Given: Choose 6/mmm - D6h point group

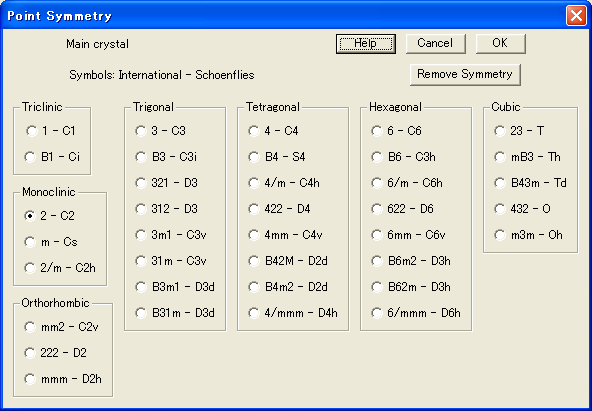Looking at the screenshot, I should [416, 313].
